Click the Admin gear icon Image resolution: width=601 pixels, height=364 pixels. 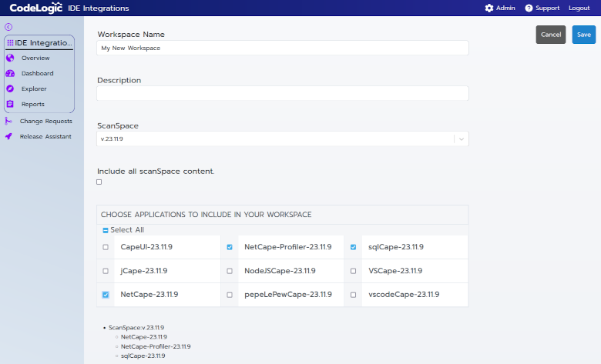point(489,8)
